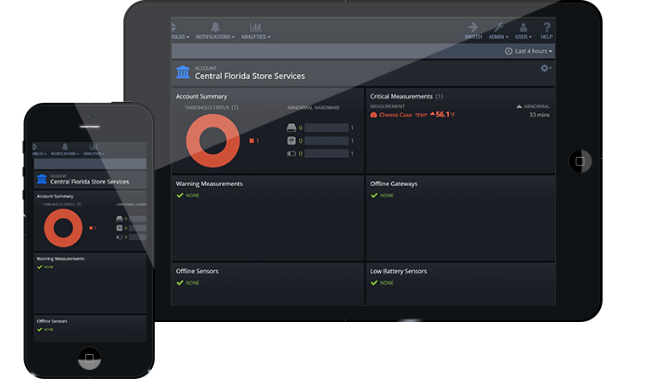Image resolution: width=649 pixels, height=379 pixels.
Task: Click the blue account building icon on phone
Action: pyautogui.click(x=42, y=179)
